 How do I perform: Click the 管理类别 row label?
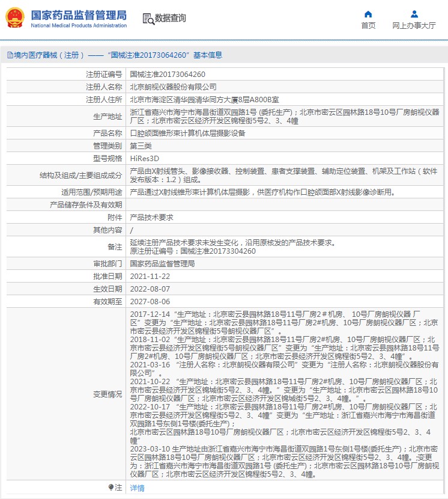[x=107, y=145]
